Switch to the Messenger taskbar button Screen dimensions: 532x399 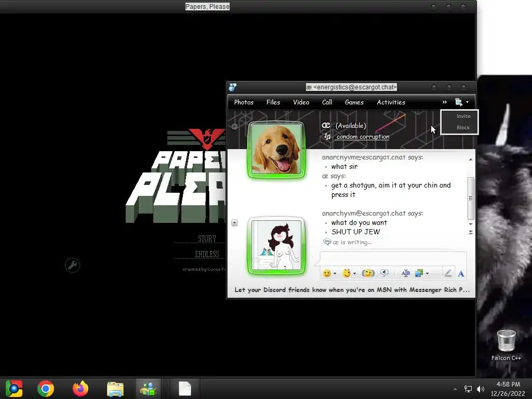[148, 389]
